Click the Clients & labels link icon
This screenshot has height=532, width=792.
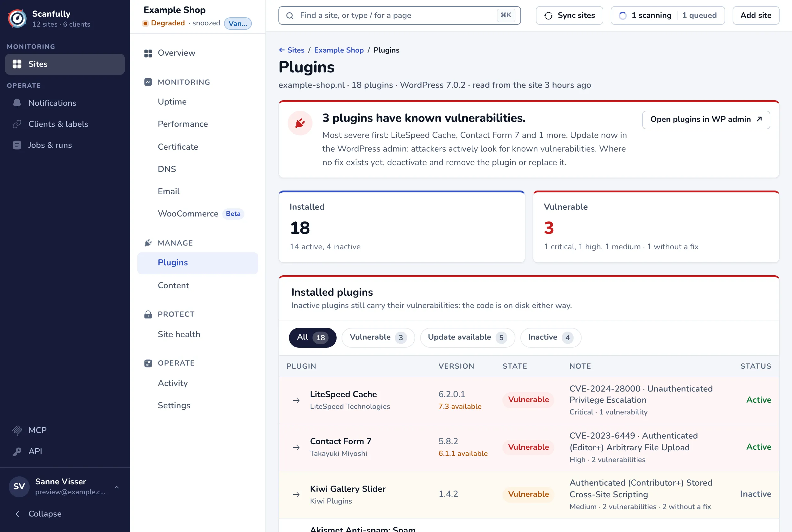click(x=17, y=124)
